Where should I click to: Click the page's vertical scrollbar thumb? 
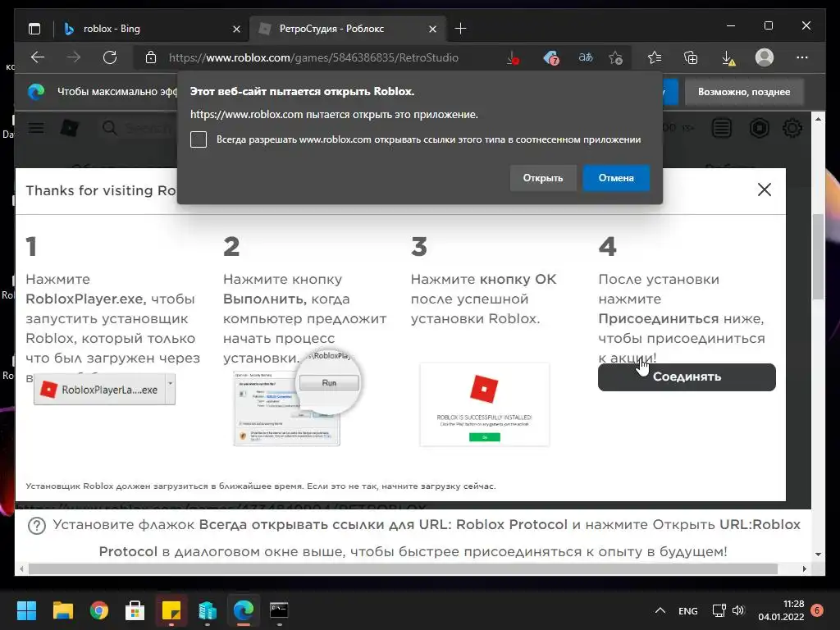(818, 257)
